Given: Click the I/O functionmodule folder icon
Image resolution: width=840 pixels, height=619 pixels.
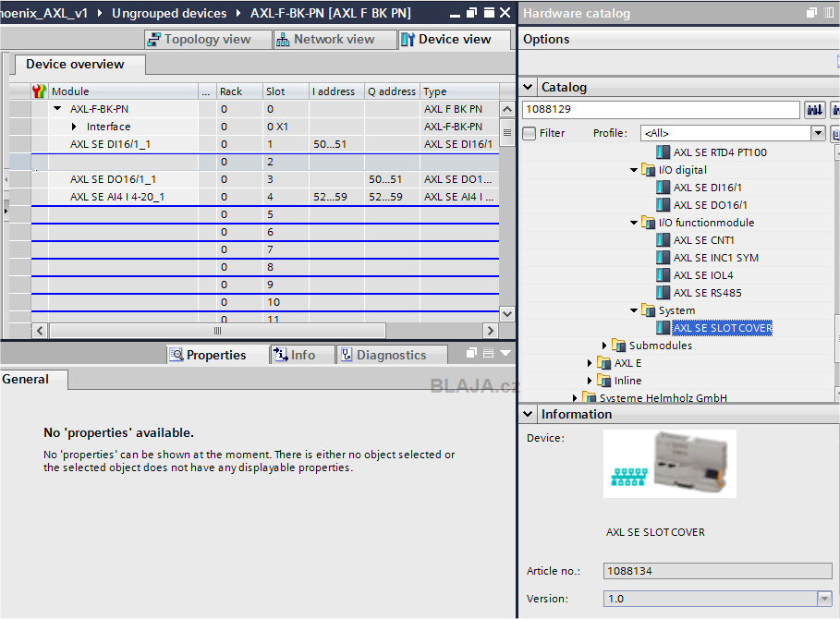Looking at the screenshot, I should point(648,223).
